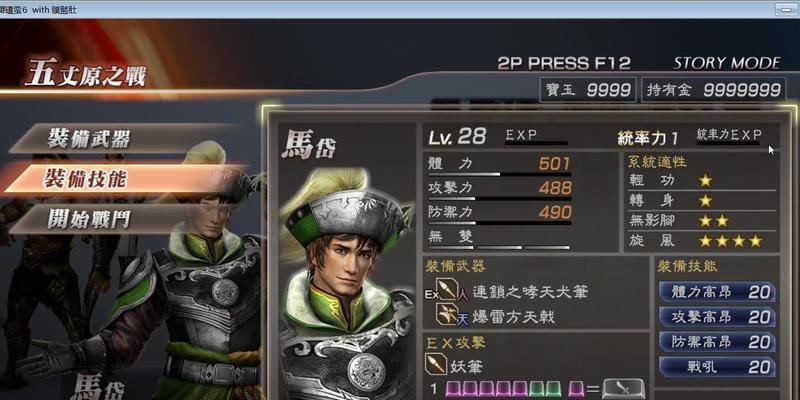Click the Ex marker next to first weapon
This screenshot has width=800, height=400.
tap(431, 294)
